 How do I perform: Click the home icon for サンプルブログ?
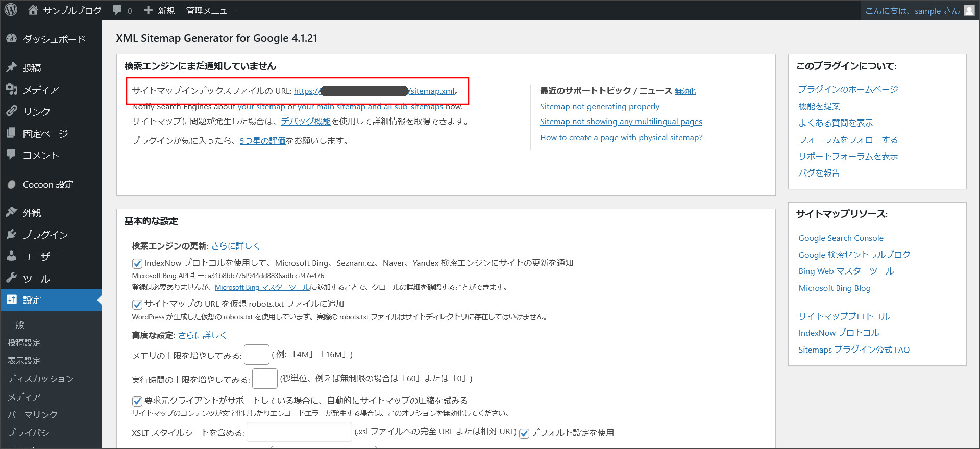point(33,10)
